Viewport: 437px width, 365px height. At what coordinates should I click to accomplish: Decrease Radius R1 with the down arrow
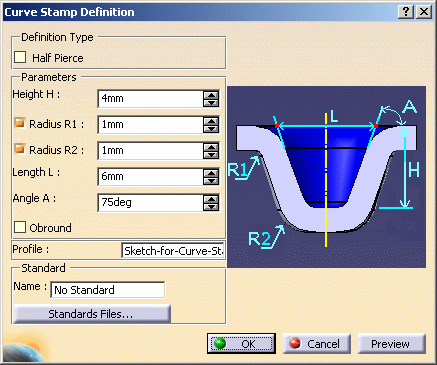211,129
